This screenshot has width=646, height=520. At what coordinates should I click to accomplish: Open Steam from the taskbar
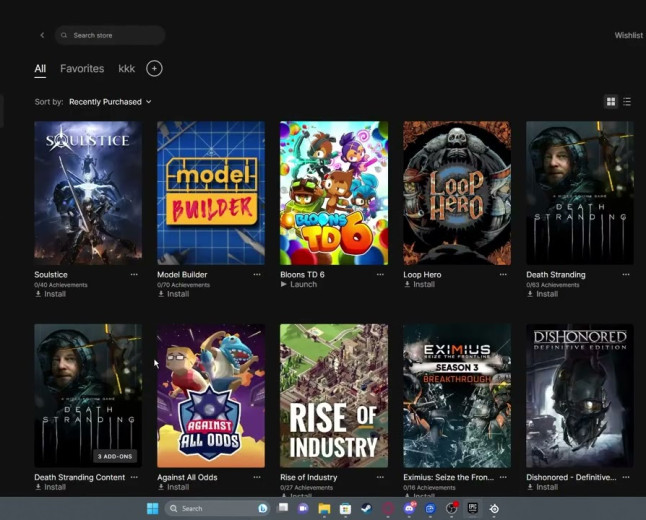(366, 508)
